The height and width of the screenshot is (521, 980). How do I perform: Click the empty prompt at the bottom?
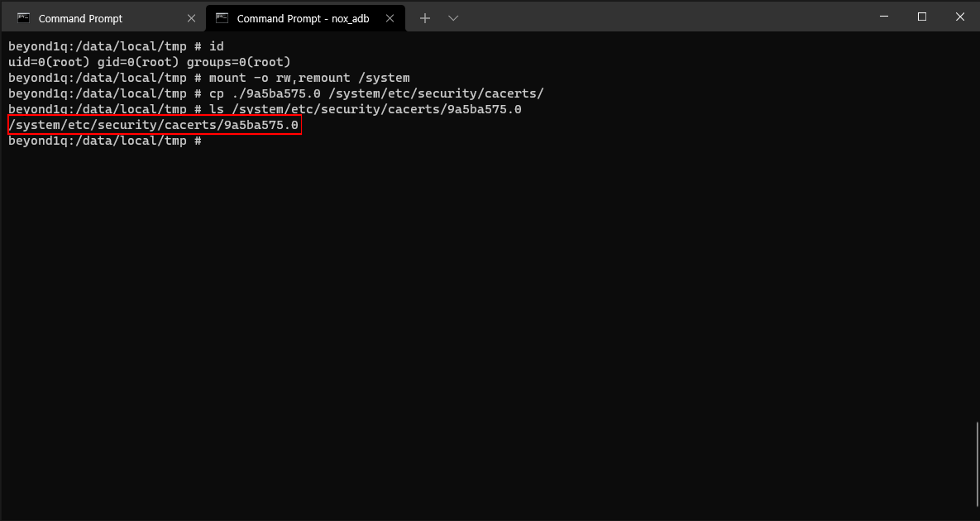click(x=105, y=141)
